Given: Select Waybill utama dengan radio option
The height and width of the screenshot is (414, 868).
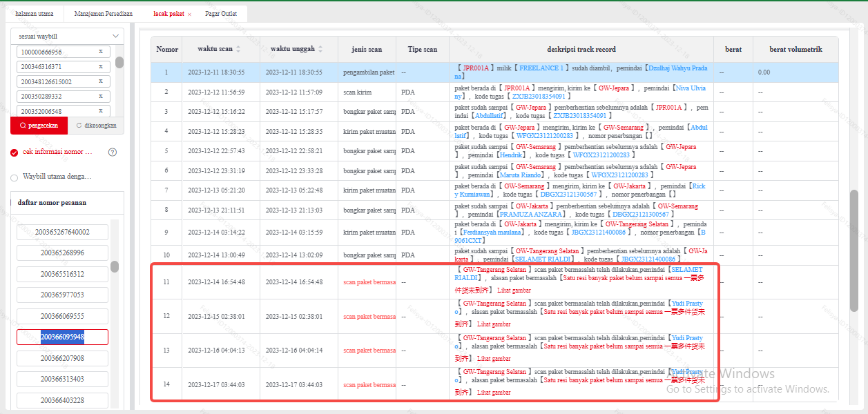Looking at the screenshot, I should (x=15, y=177).
